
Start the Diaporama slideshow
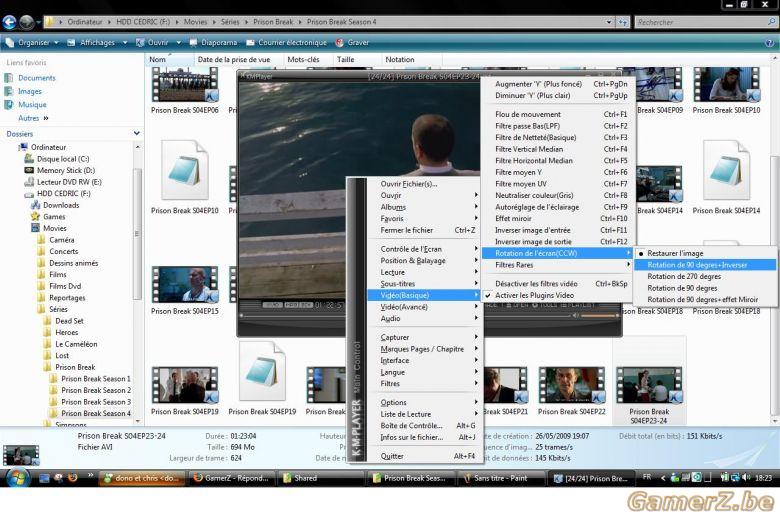click(x=213, y=43)
